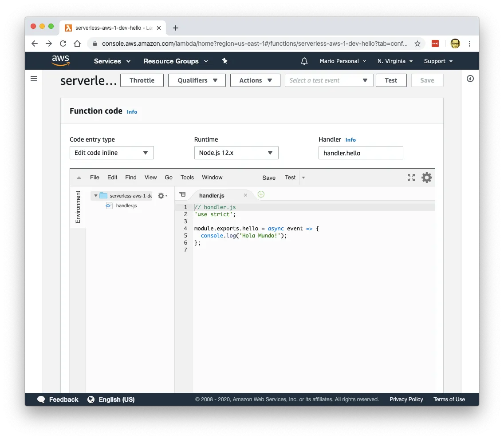The width and height of the screenshot is (504, 439).
Task: Bookmark this page with star icon
Action: pos(417,44)
